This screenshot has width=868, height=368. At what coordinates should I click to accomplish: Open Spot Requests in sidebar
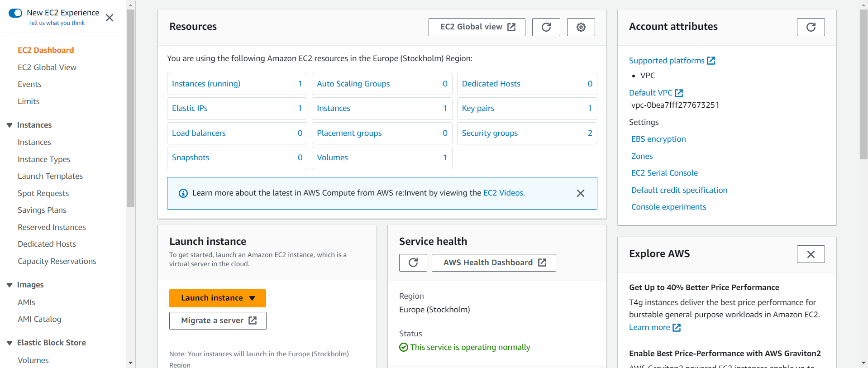(x=43, y=193)
